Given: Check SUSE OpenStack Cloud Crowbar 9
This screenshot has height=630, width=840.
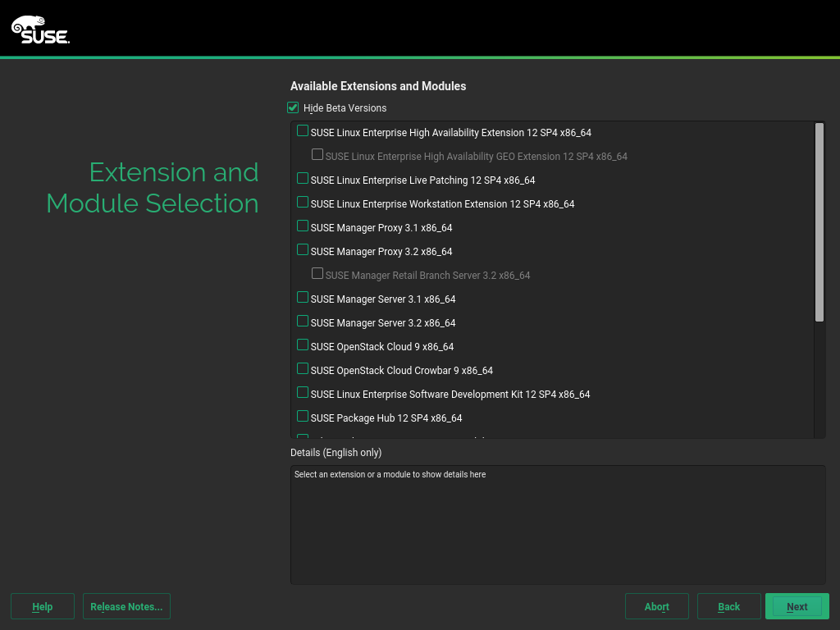Looking at the screenshot, I should click(x=303, y=369).
